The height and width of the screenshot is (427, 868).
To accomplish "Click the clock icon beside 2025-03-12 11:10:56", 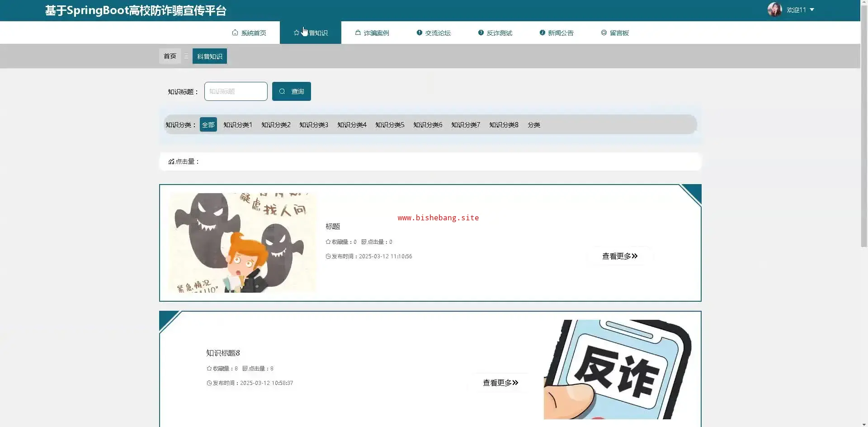I will click(x=328, y=256).
